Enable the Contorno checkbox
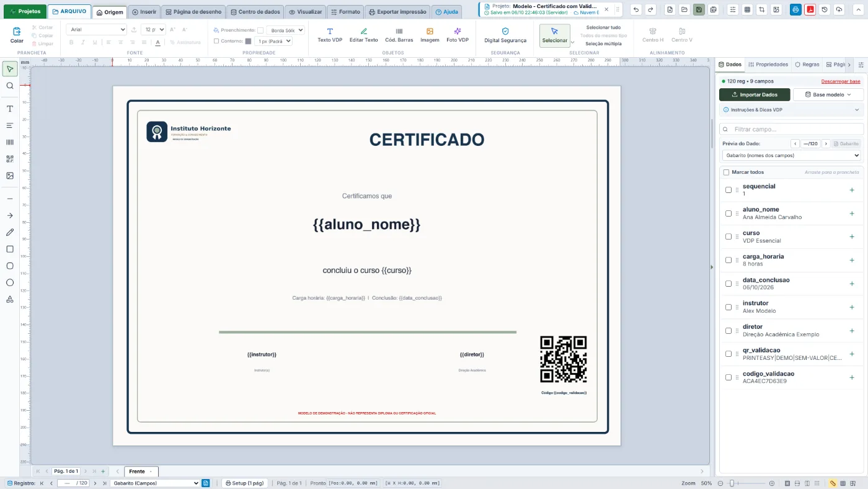Viewport: 868px width, 489px height. 216,41
